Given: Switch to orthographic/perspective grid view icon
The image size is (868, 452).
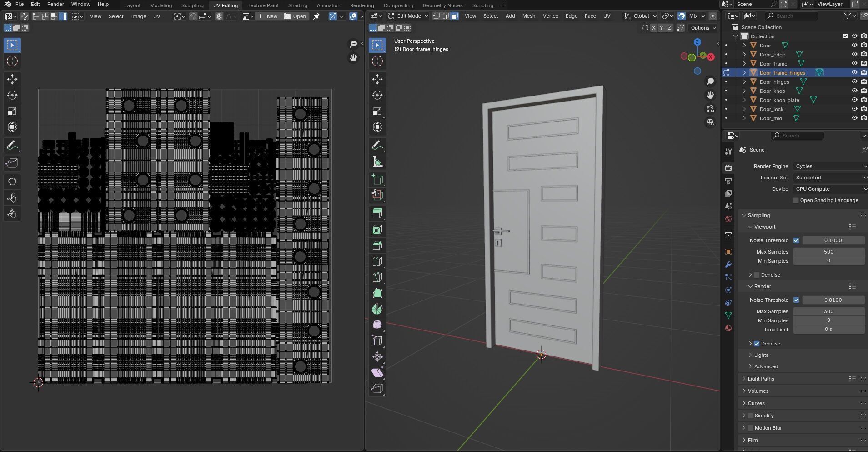Looking at the screenshot, I should coord(710,122).
